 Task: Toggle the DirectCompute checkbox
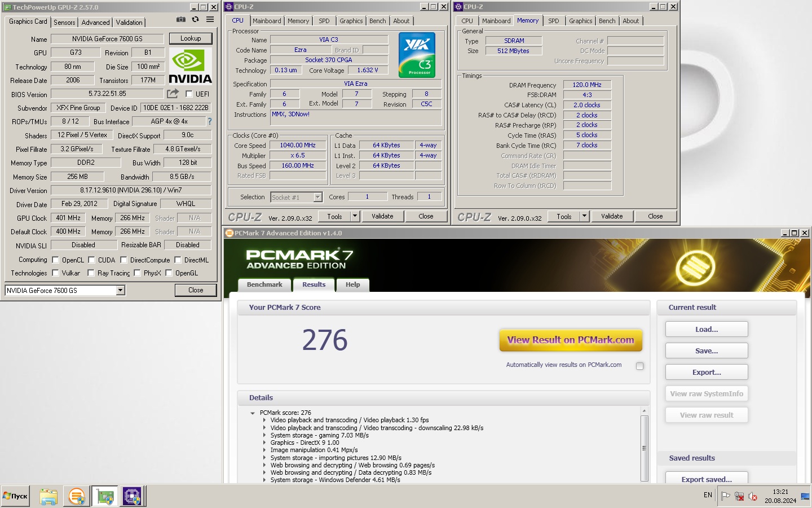click(123, 260)
